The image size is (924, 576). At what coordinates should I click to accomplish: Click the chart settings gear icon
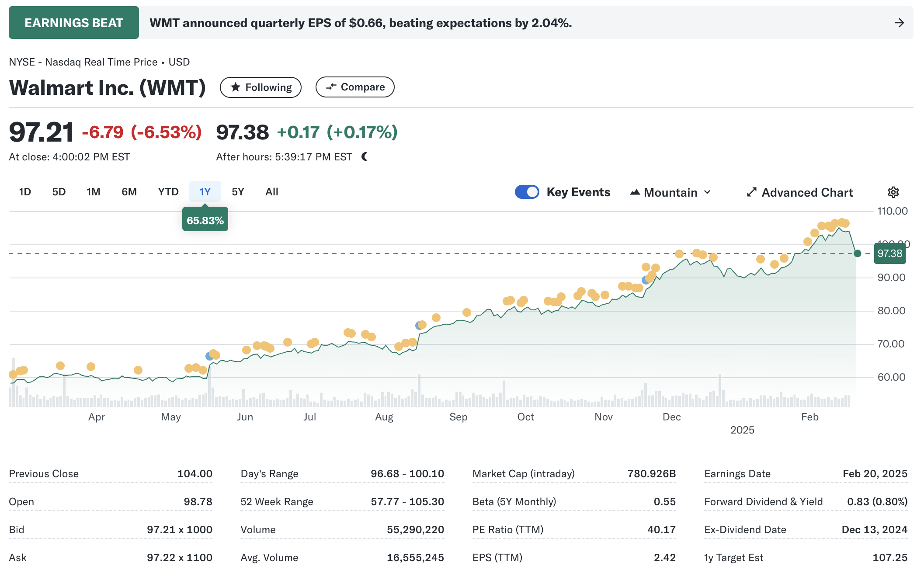tap(893, 192)
